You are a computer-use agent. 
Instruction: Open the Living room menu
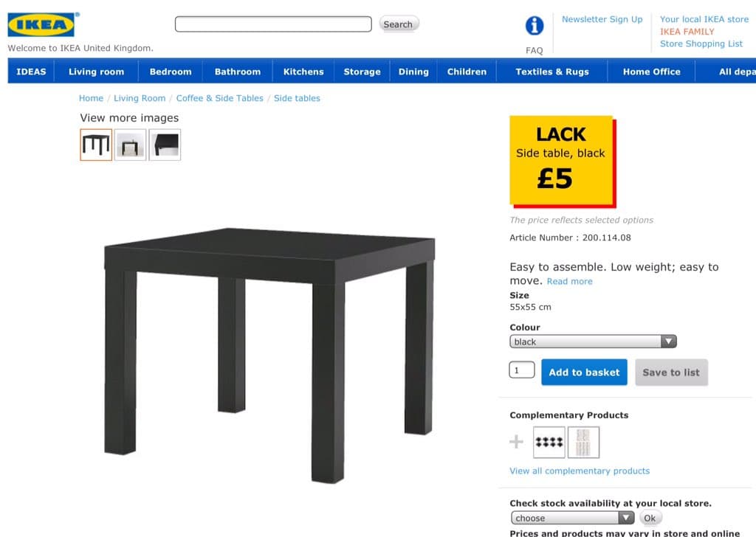click(97, 72)
